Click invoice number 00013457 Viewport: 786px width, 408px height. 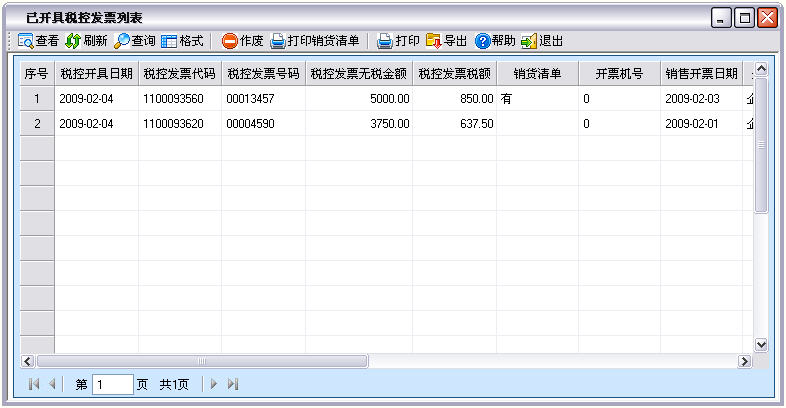click(x=264, y=99)
